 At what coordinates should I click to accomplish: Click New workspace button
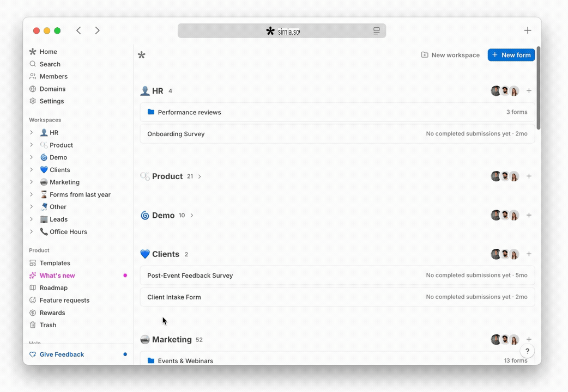450,55
